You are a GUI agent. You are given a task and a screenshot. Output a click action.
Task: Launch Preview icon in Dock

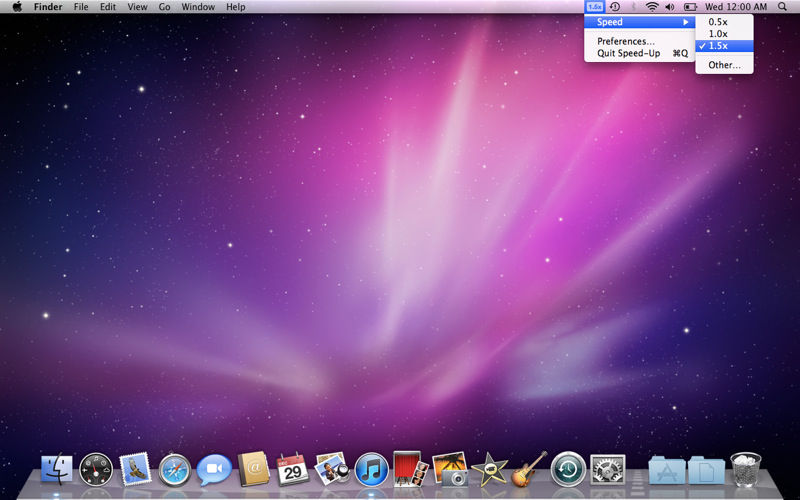332,468
